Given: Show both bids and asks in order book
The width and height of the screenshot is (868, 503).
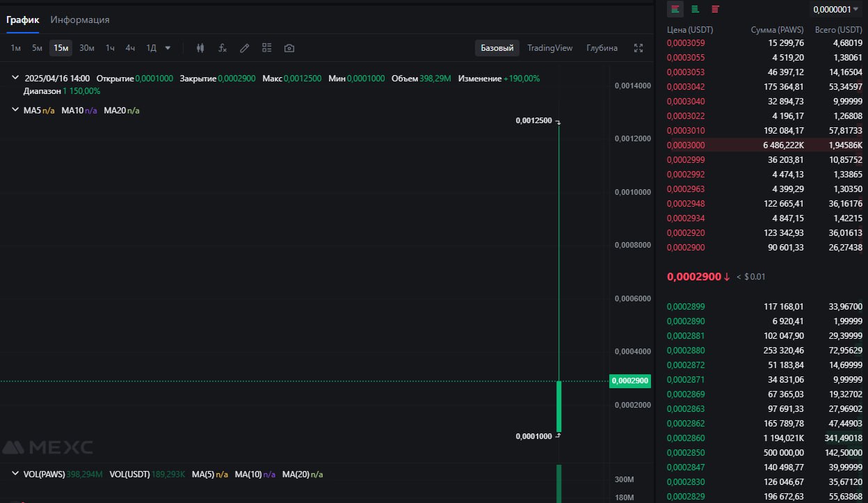Looking at the screenshot, I should coord(675,9).
